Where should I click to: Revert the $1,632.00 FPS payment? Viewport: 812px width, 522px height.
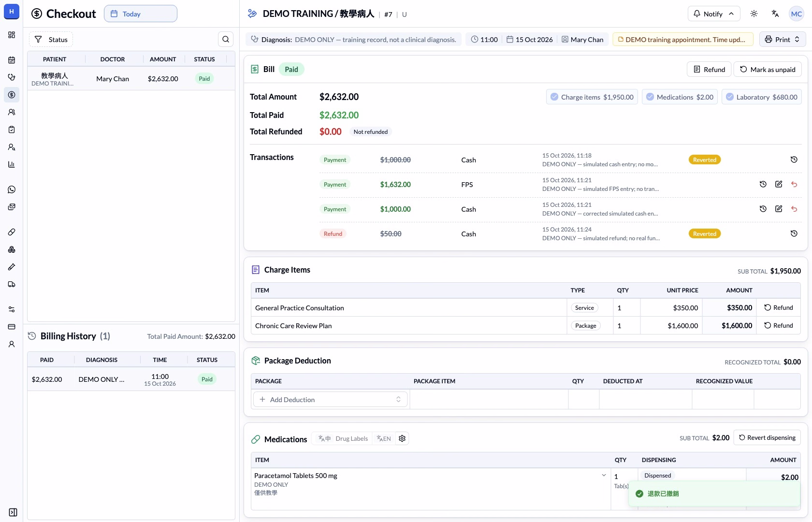794,184
